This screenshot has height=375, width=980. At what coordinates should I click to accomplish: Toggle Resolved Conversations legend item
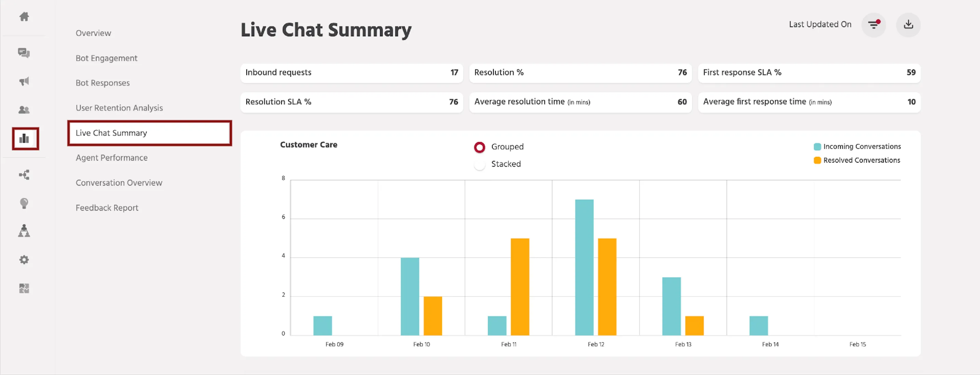pos(857,160)
